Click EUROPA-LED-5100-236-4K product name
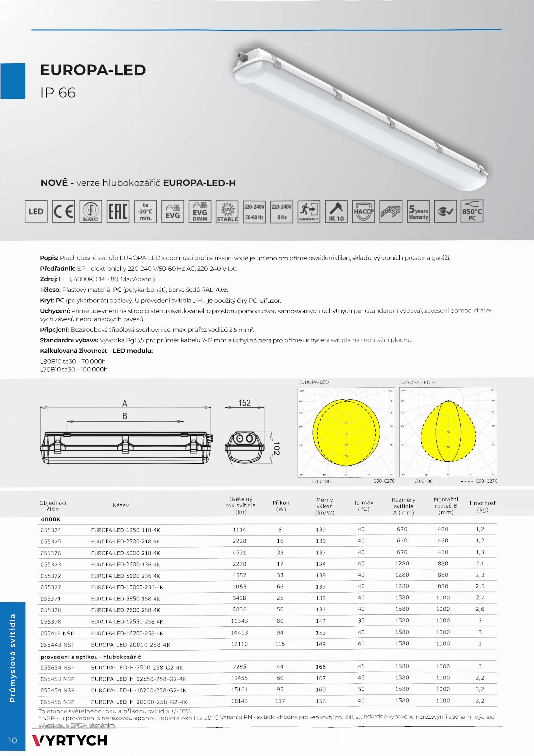The image size is (534, 756). click(125, 576)
